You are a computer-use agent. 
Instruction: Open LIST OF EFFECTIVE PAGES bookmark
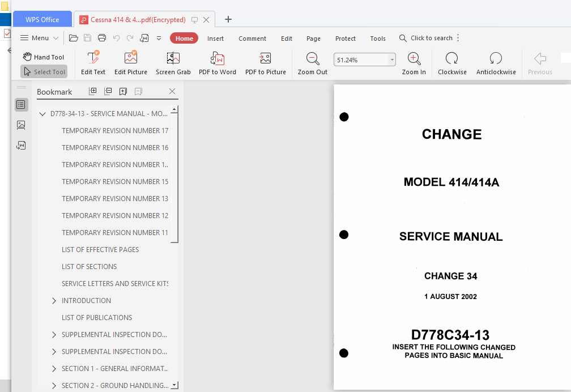point(100,250)
